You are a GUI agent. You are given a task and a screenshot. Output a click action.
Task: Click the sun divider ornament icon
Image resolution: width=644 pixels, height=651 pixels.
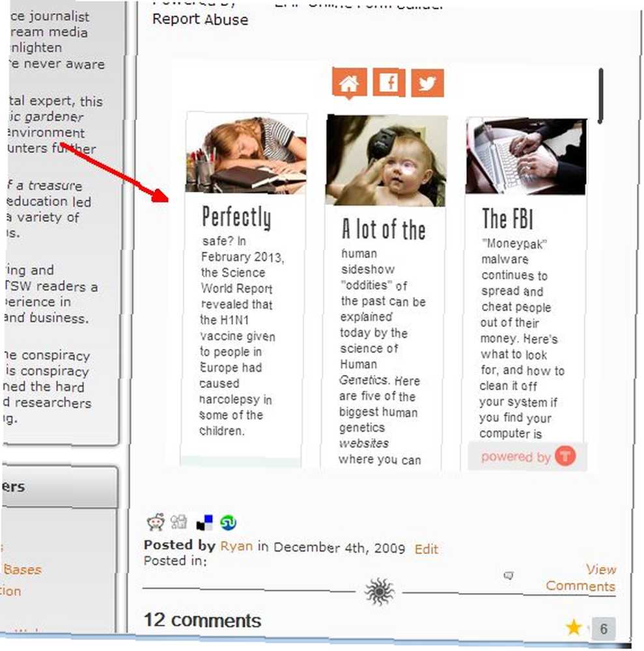380,591
